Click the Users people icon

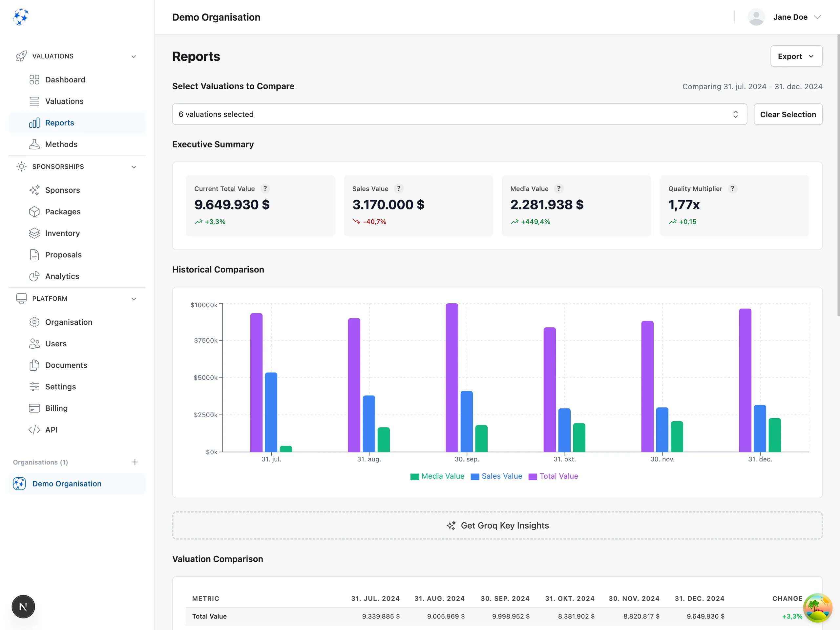coord(34,343)
